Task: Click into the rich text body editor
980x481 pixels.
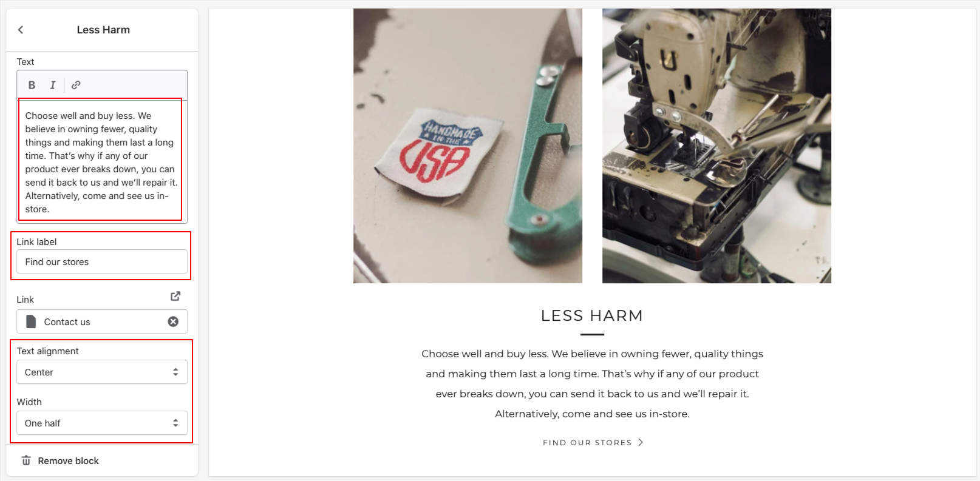Action: [x=102, y=162]
